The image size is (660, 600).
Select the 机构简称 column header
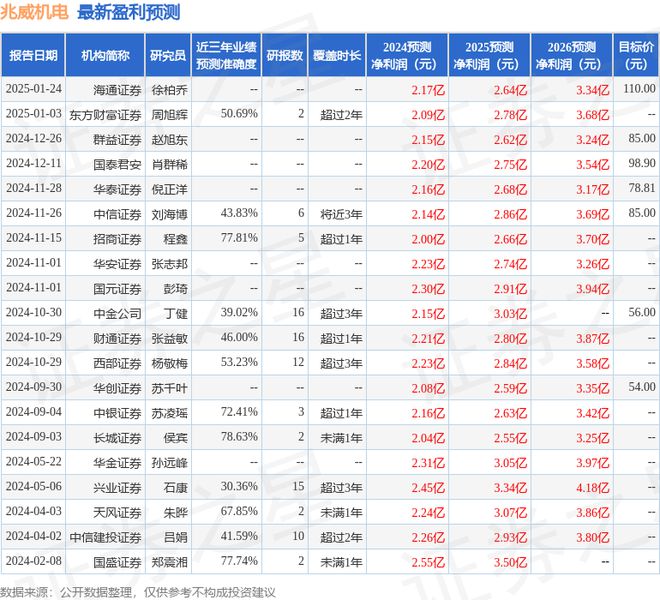pyautogui.click(x=105, y=55)
